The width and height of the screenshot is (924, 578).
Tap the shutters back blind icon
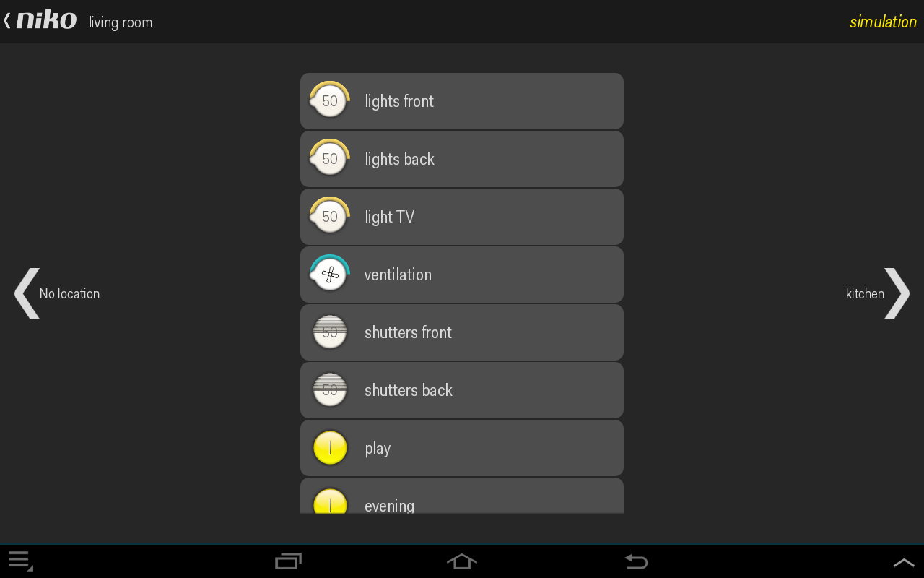[x=330, y=390]
